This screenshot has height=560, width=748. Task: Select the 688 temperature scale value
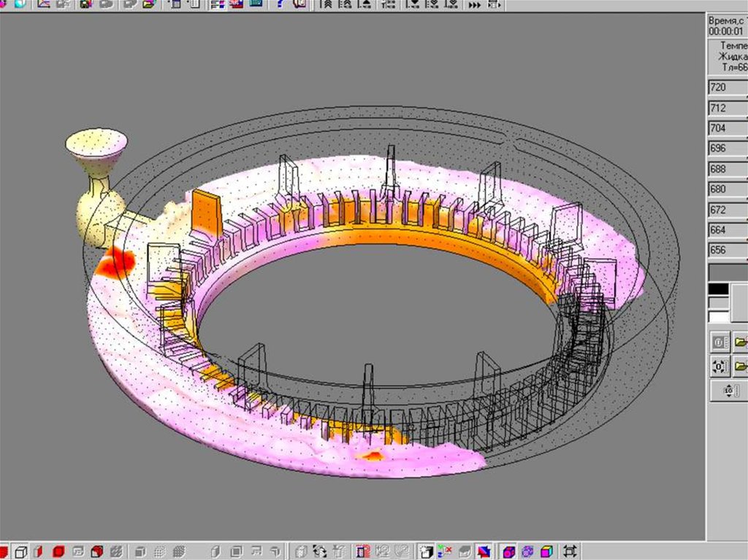(x=727, y=169)
